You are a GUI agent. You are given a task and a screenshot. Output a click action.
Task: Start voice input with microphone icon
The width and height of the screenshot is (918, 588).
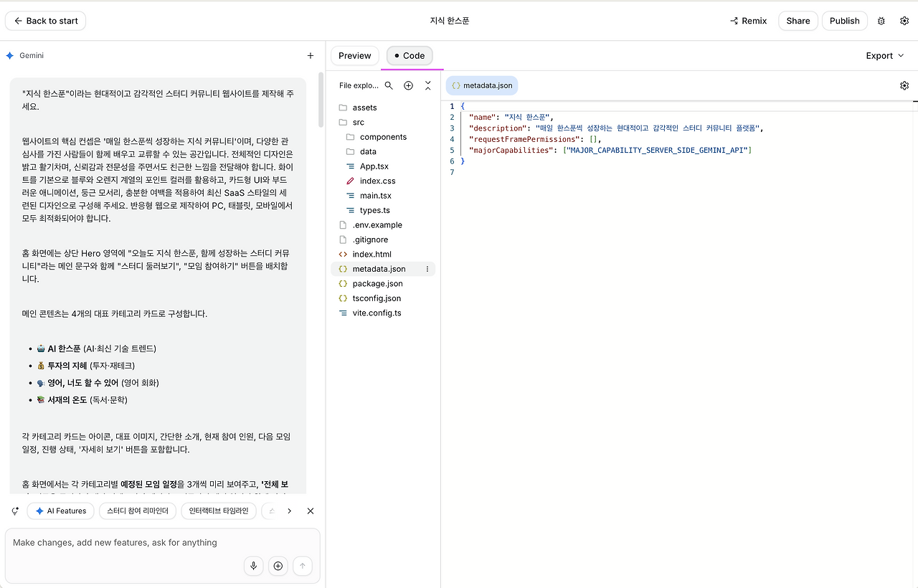(x=253, y=566)
